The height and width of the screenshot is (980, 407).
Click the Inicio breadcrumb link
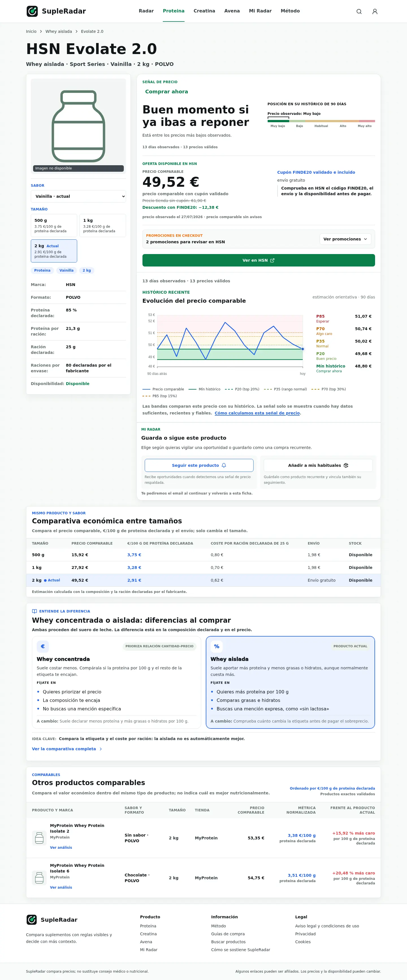click(31, 32)
